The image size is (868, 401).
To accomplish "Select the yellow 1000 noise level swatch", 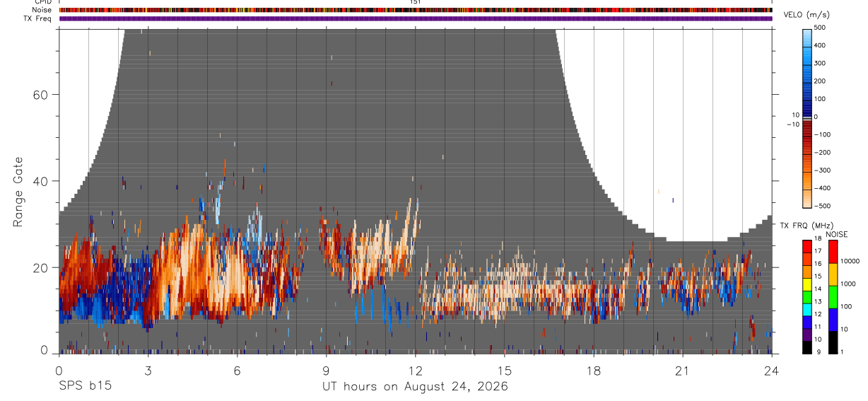I will pyautogui.click(x=833, y=274).
